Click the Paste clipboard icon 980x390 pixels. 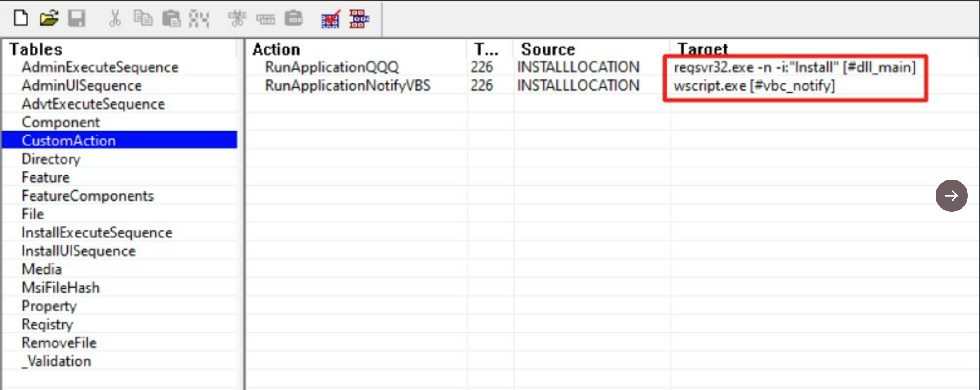(171, 19)
